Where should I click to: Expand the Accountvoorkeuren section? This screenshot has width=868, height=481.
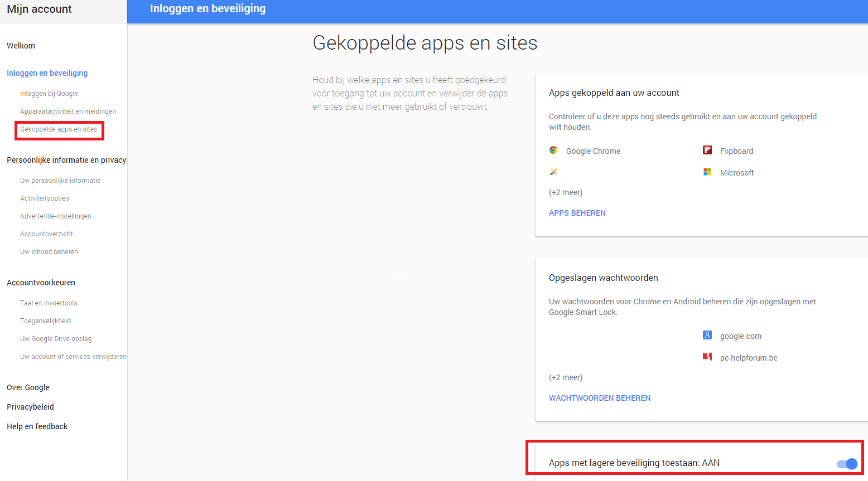pos(41,283)
